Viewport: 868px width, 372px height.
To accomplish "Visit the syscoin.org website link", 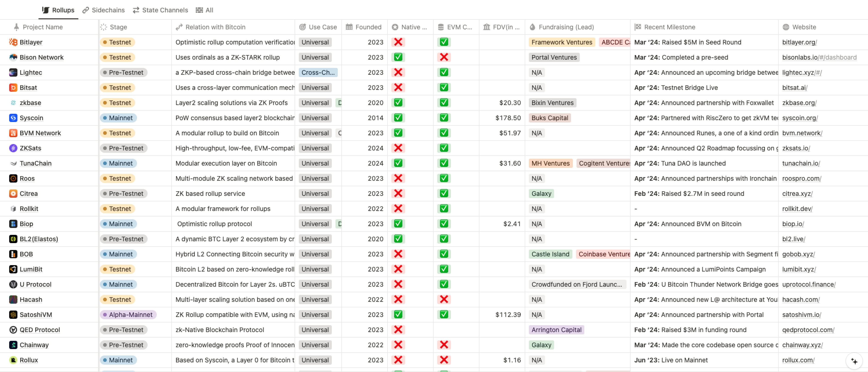I will [800, 118].
